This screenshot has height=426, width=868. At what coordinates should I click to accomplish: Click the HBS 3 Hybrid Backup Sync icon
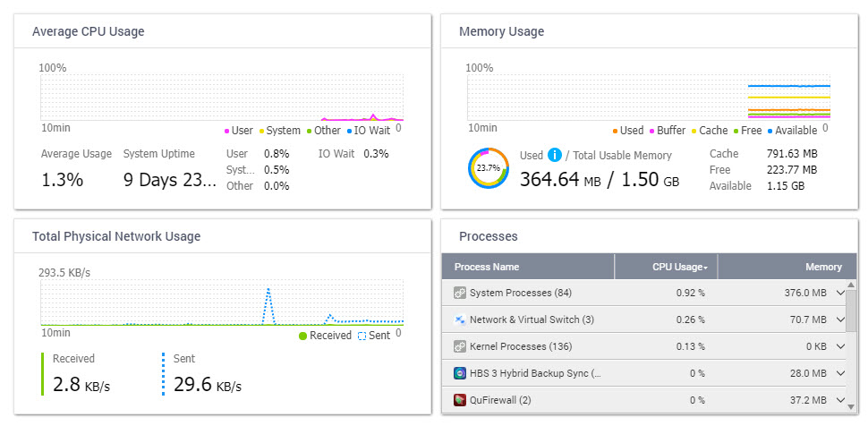coord(459,372)
